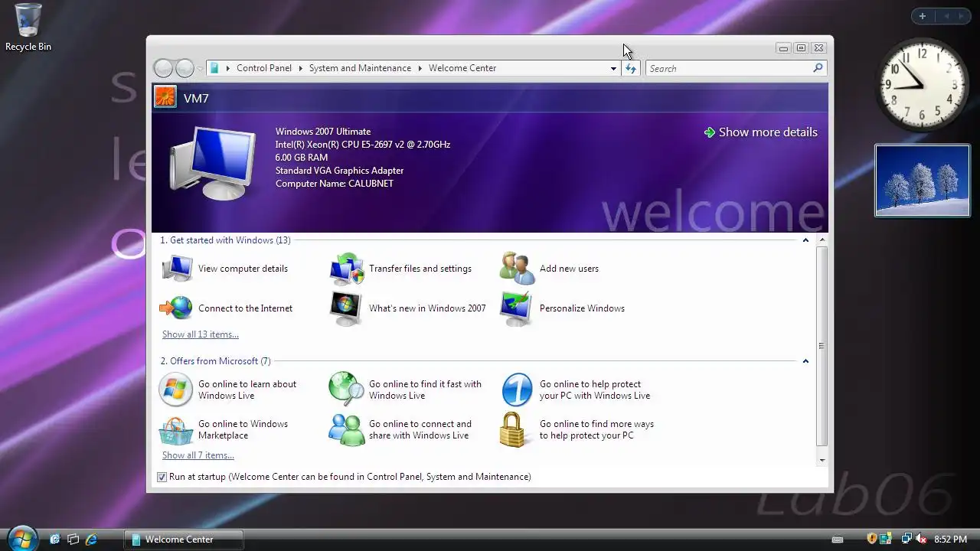The width and height of the screenshot is (980, 551).
Task: Select the padlock icon for more ways to protect
Action: coord(513,429)
